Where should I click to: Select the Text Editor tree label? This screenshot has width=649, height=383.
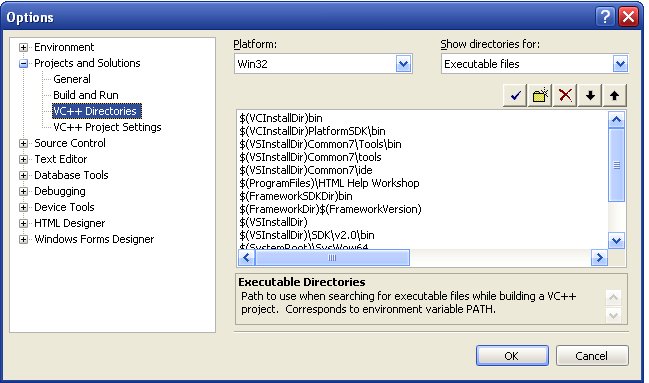click(x=61, y=159)
